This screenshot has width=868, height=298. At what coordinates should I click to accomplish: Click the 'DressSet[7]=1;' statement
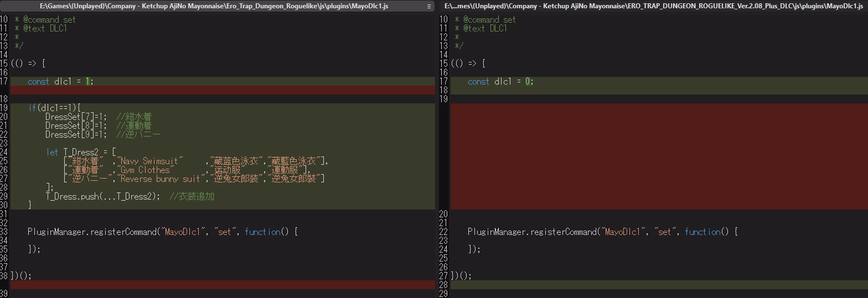point(76,117)
